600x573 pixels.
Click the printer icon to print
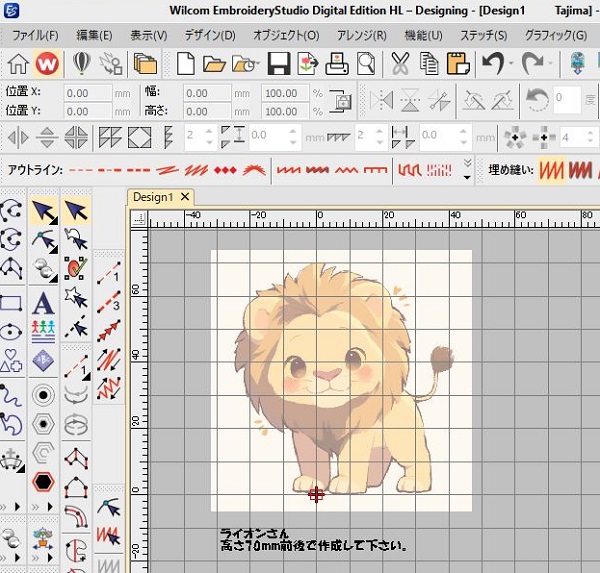click(336, 64)
